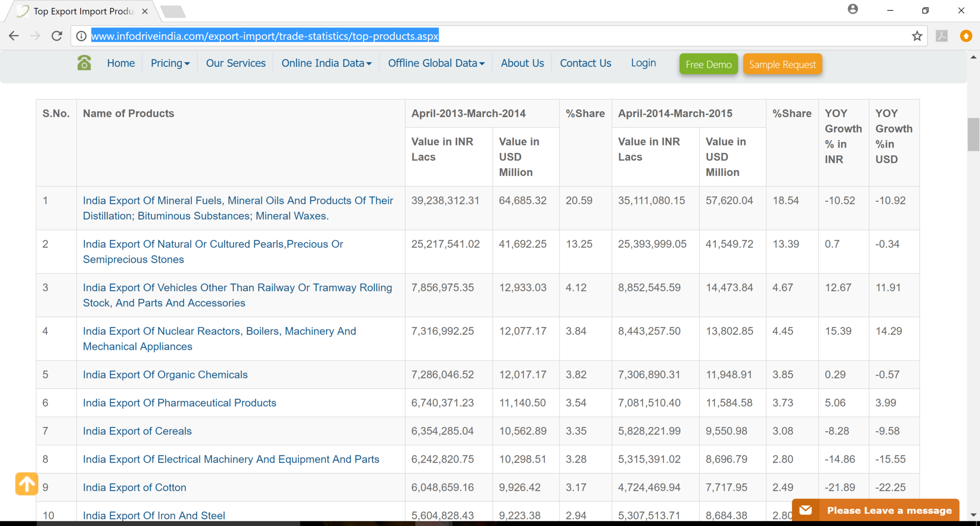The width and height of the screenshot is (980, 526).
Task: Click scrollbar down arrow
Action: tap(973, 515)
